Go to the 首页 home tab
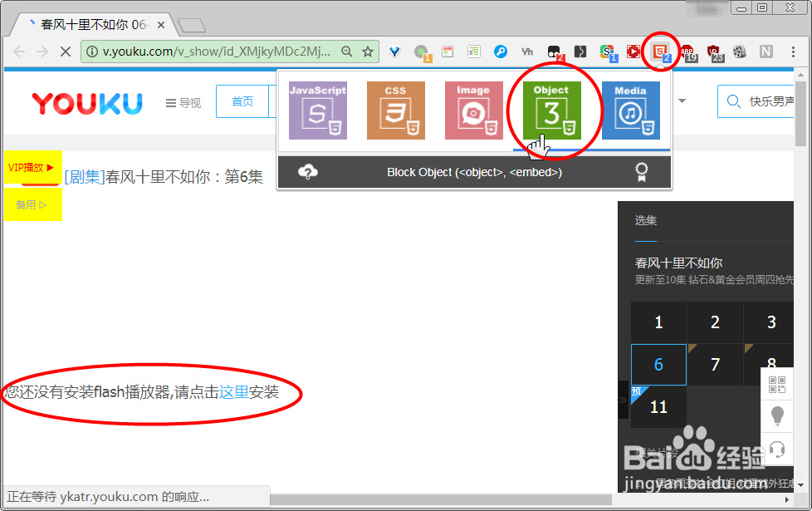Viewport: 812px width, 511px height. (x=242, y=101)
